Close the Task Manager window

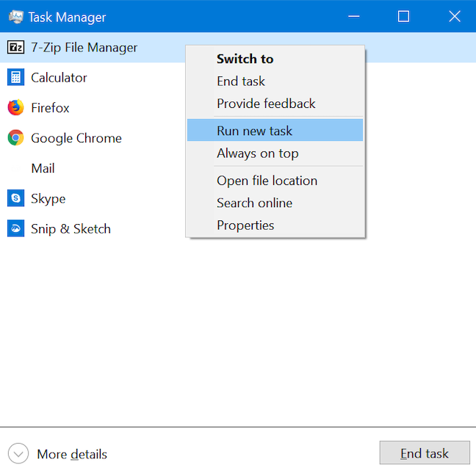(x=455, y=16)
